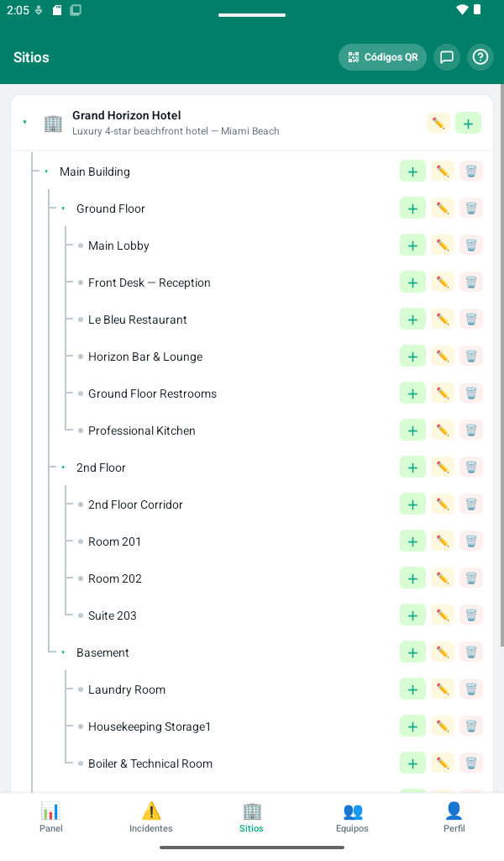Collapse the Ground Floor node

click(x=63, y=209)
